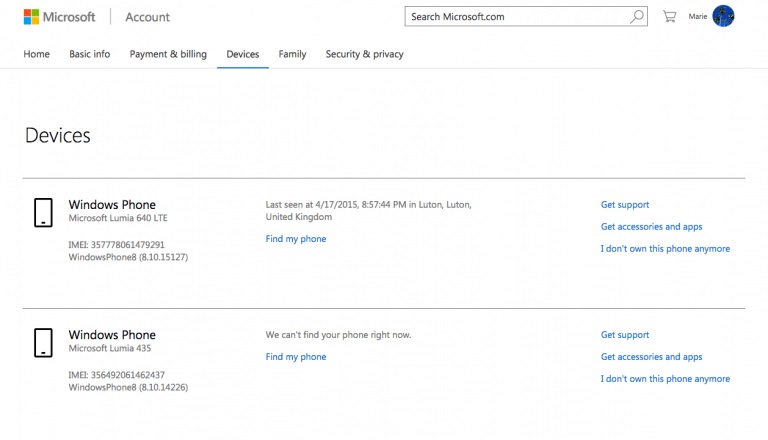Screen dimensions: 768x440
Task: Open Payment & billing tab
Action: 168,54
